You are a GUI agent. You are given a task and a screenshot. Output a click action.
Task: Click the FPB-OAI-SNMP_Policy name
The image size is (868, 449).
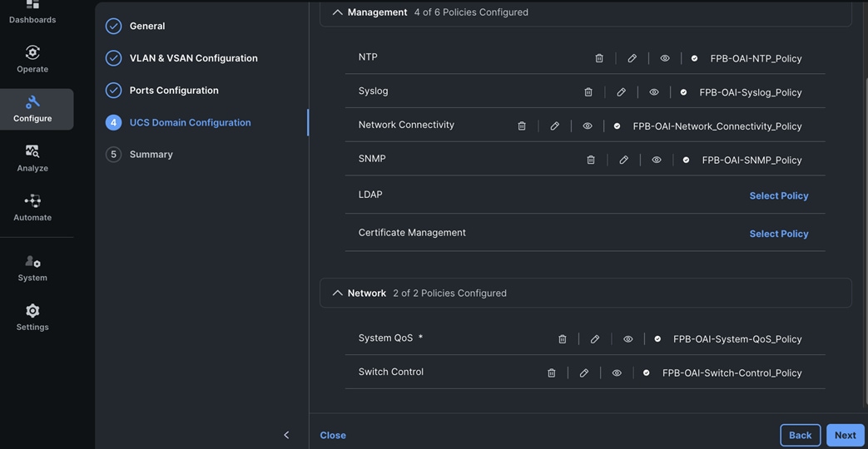[x=751, y=160]
